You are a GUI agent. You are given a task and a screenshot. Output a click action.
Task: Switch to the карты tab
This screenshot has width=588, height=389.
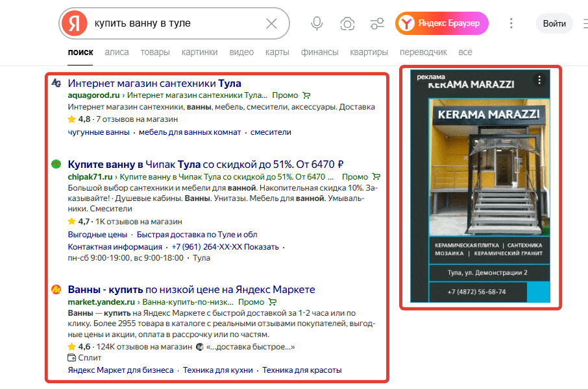click(x=277, y=52)
